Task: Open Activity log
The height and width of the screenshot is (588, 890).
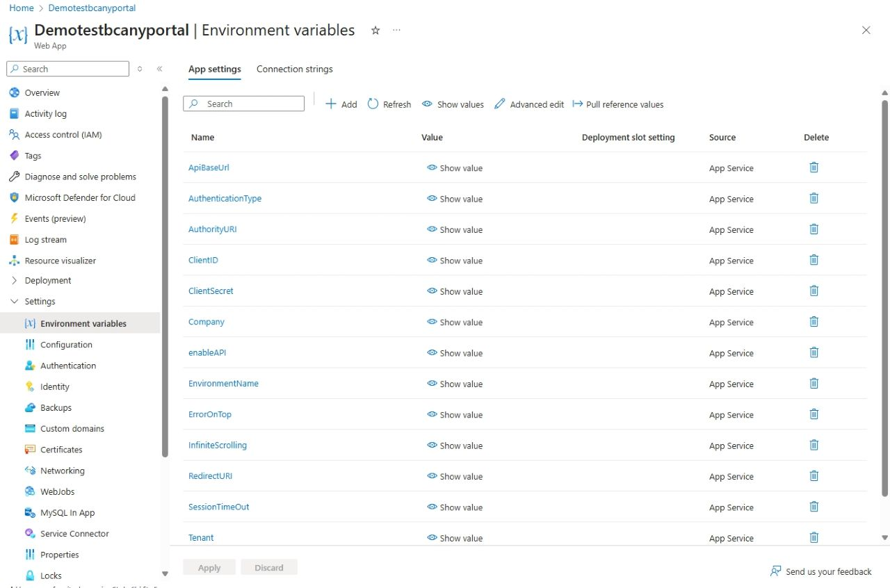Action: 45,113
